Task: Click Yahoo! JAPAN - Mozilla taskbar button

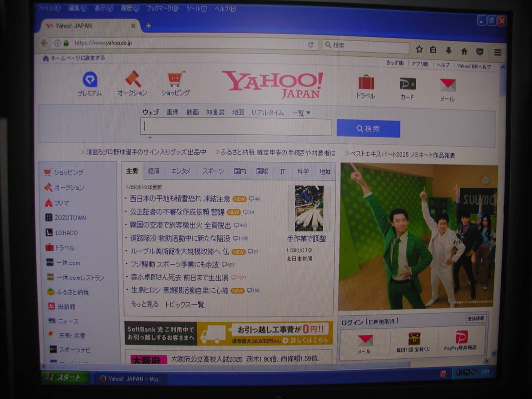Action: point(131,379)
